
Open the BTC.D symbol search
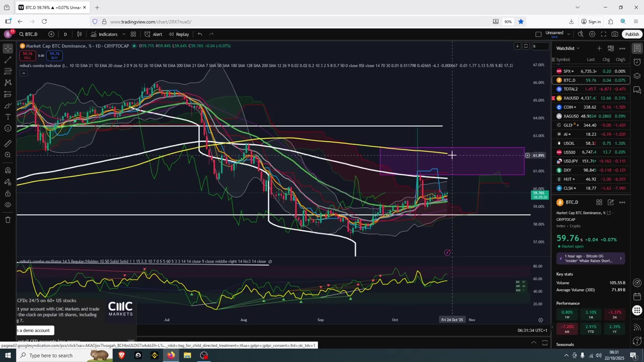tap(28, 34)
